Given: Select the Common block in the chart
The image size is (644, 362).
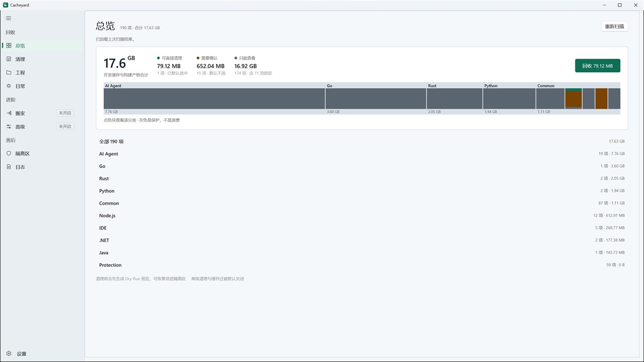Looking at the screenshot, I should [551, 98].
